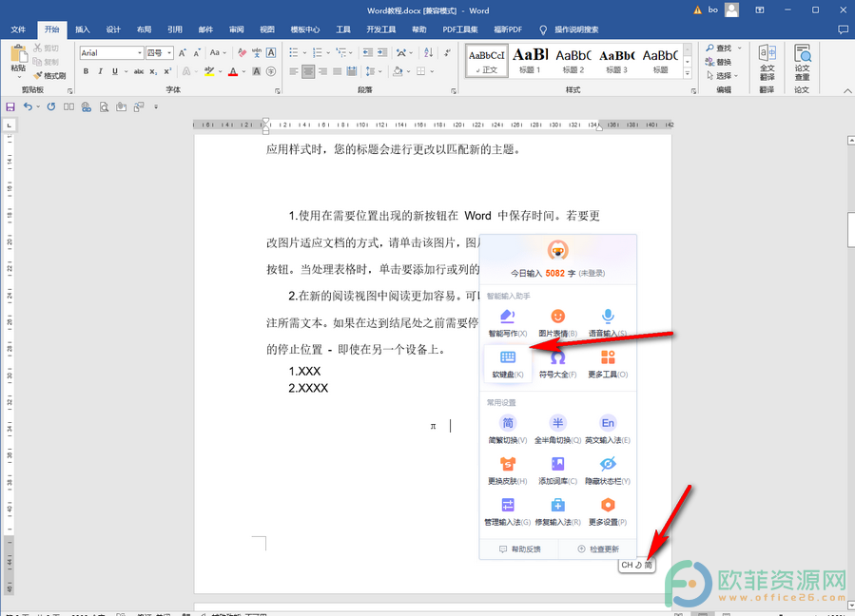Clear all formatting with eraser icon
855x616 pixels.
[243, 53]
